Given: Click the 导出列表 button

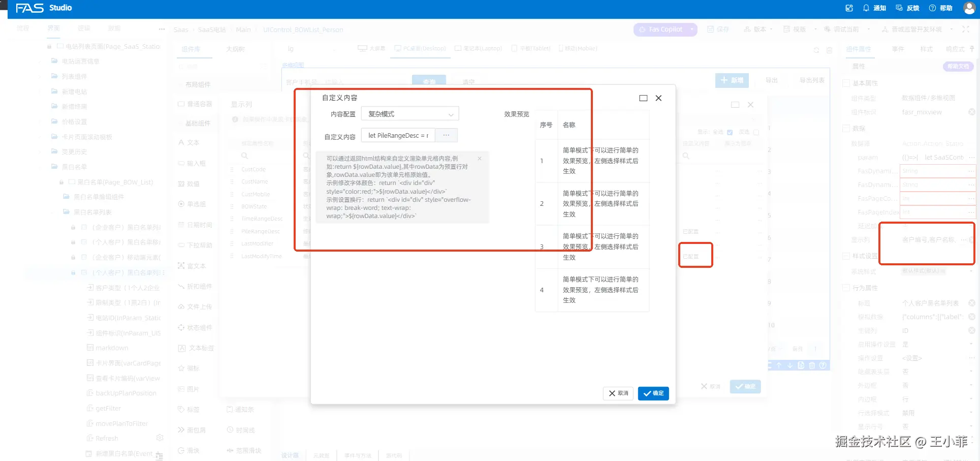Looking at the screenshot, I should (812, 80).
